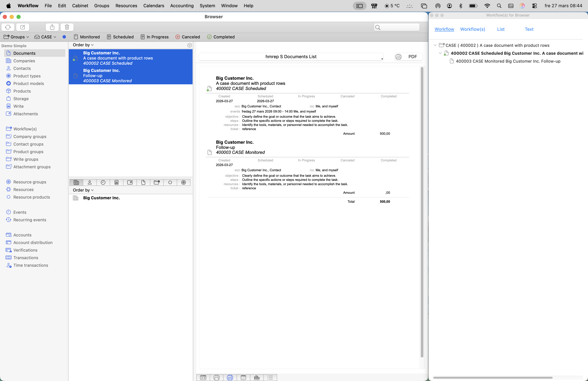This screenshot has height=381, width=588.
Task: Click the Workflow(s) link
Action: point(472,29)
